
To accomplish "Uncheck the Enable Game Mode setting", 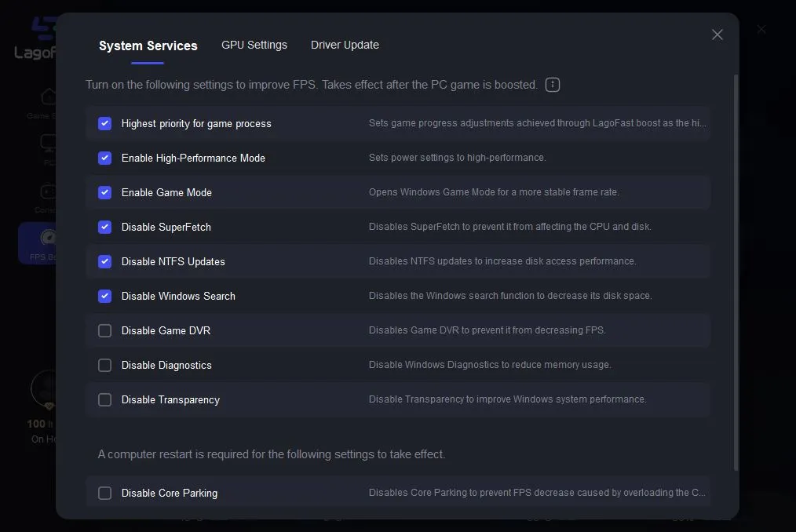I will coord(104,192).
